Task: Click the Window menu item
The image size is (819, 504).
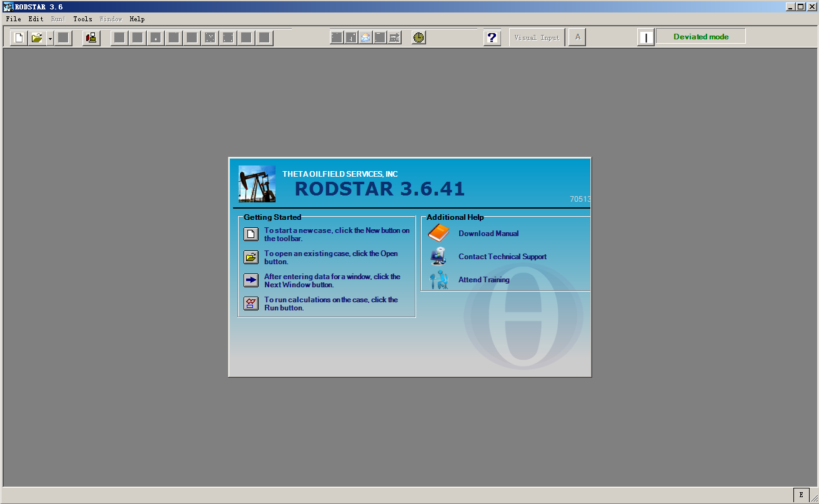Action: [111, 19]
